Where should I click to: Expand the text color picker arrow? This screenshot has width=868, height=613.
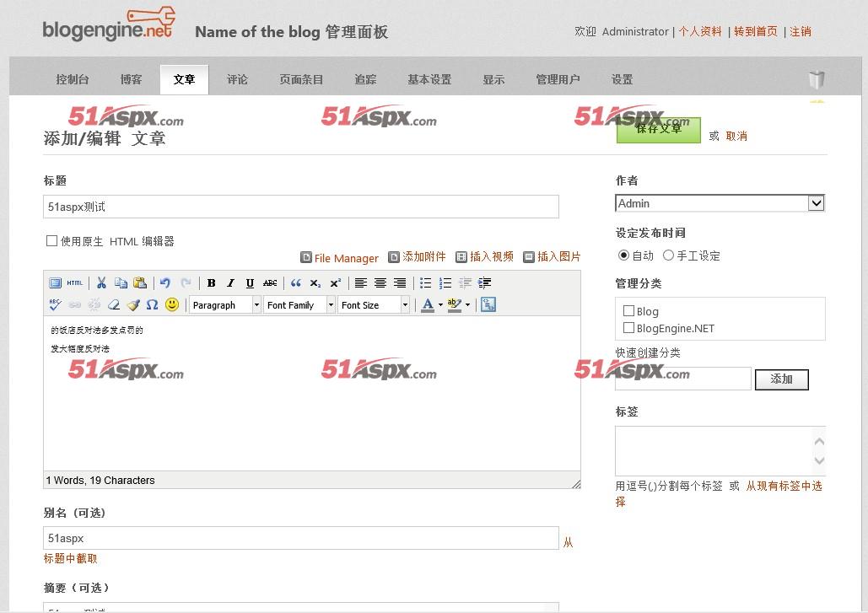pyautogui.click(x=440, y=305)
